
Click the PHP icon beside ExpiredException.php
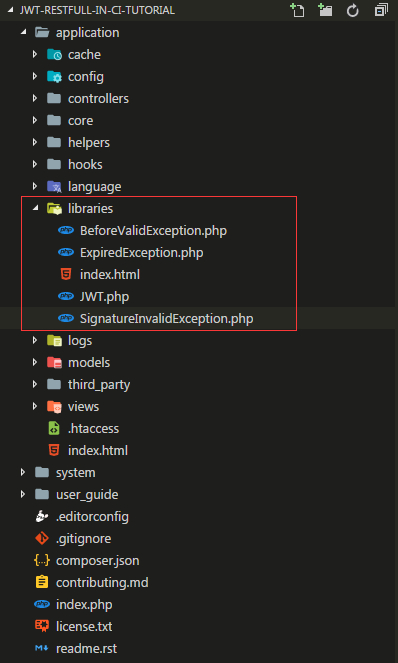(66, 252)
